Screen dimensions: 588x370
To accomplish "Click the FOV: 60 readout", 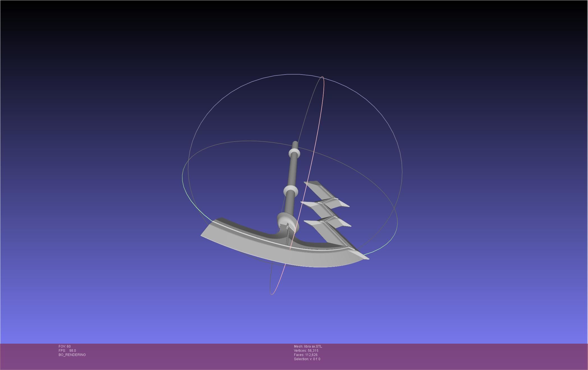I will pos(65,346).
